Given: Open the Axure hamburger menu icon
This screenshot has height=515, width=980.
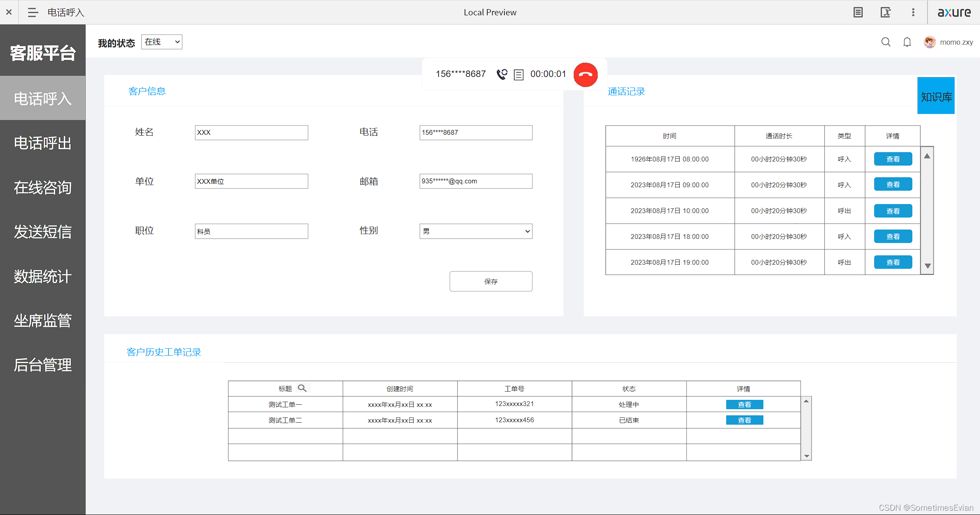Looking at the screenshot, I should (x=33, y=12).
